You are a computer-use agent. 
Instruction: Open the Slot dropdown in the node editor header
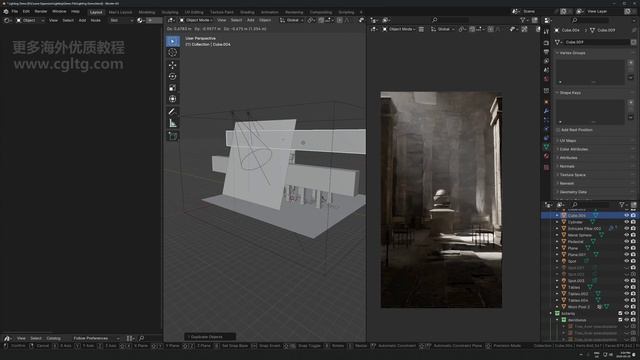coord(121,20)
